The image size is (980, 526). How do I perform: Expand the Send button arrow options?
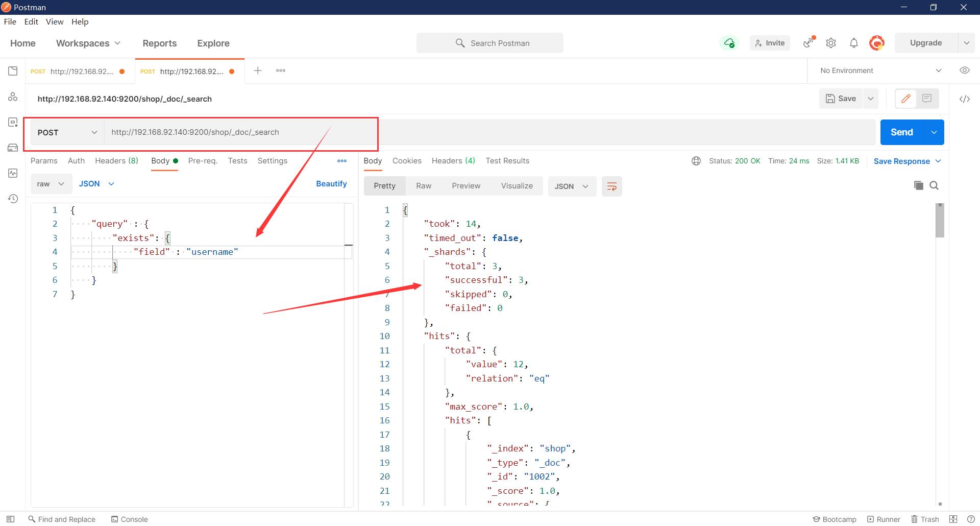pos(934,132)
